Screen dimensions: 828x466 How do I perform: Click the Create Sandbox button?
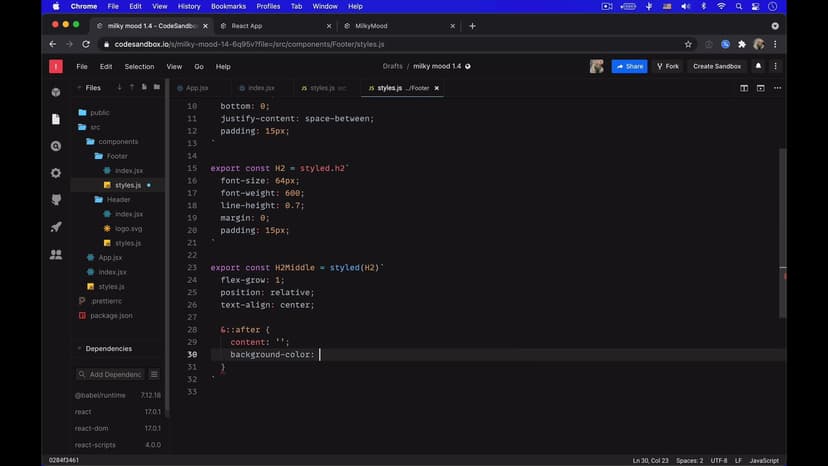pyautogui.click(x=717, y=66)
